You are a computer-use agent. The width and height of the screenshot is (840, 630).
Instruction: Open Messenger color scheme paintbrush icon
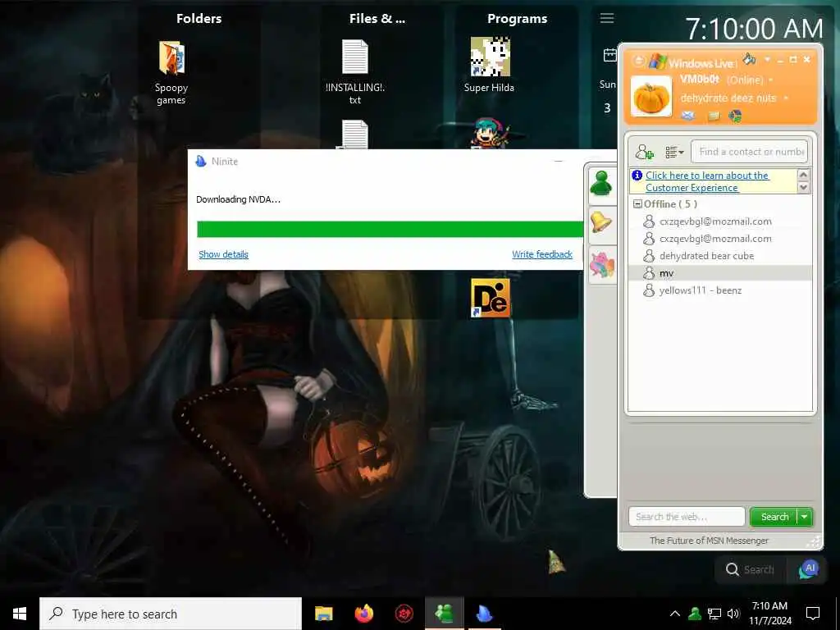(750, 58)
